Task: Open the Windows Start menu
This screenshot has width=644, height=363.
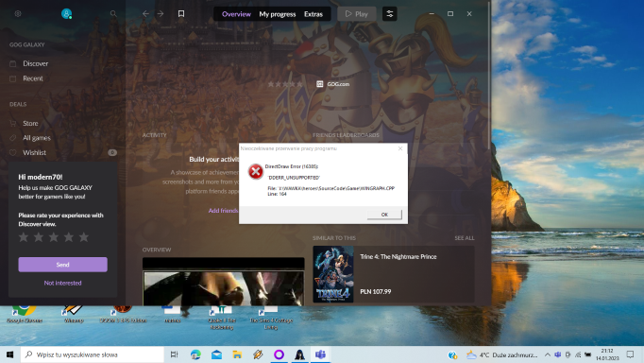Action: [9, 354]
